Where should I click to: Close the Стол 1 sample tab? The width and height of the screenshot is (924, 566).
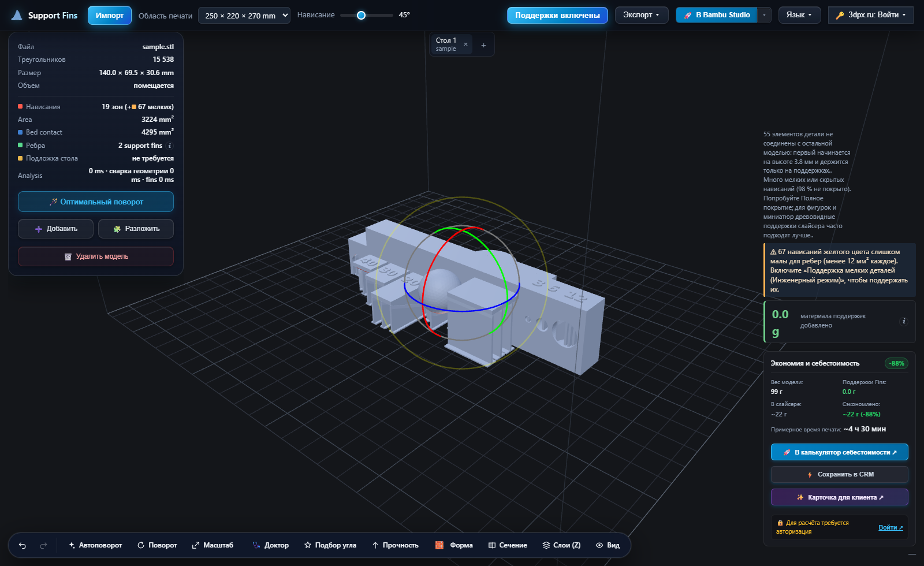pyautogui.click(x=465, y=44)
